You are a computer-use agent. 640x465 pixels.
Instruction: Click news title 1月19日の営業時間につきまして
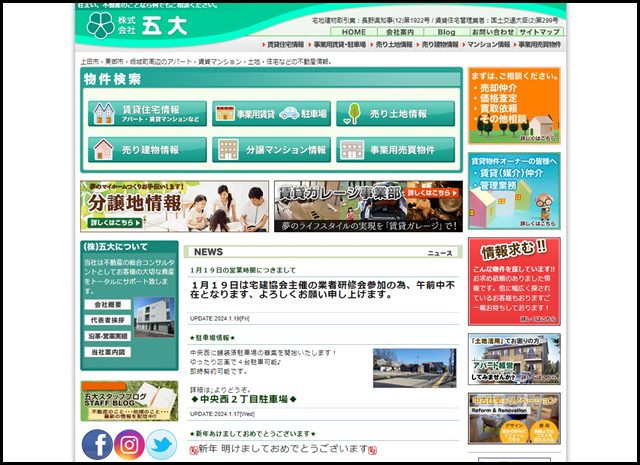pyautogui.click(x=243, y=270)
